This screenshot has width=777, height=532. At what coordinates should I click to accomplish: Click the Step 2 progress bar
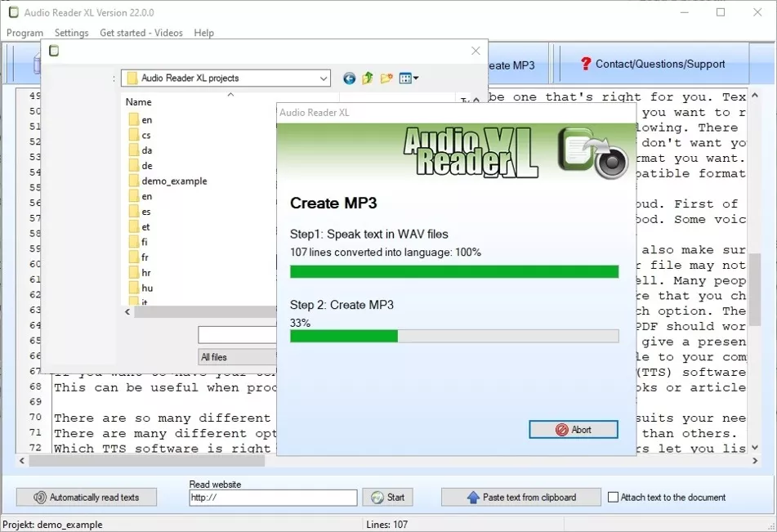[453, 335]
